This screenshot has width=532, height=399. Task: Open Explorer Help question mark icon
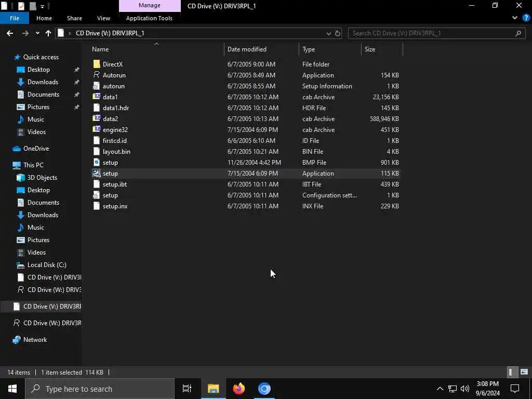click(526, 18)
